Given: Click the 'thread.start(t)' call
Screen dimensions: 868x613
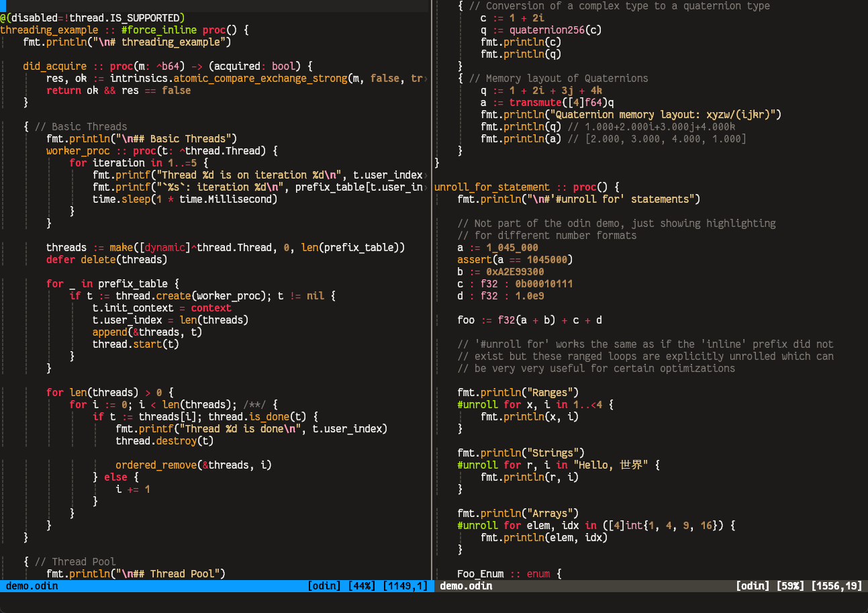Looking at the screenshot, I should [136, 344].
